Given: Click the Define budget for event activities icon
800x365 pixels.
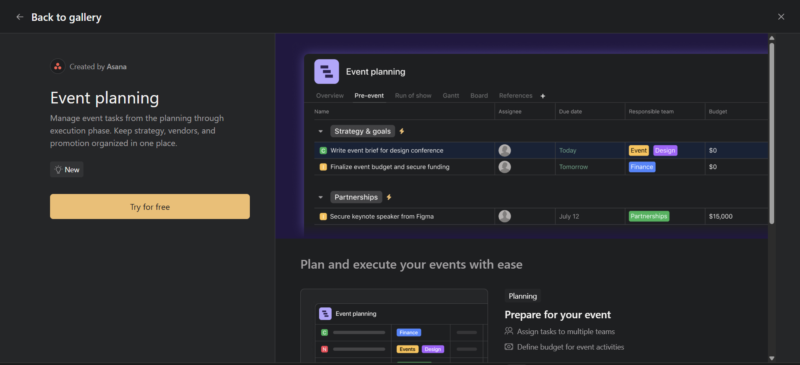Looking at the screenshot, I should coord(508,347).
